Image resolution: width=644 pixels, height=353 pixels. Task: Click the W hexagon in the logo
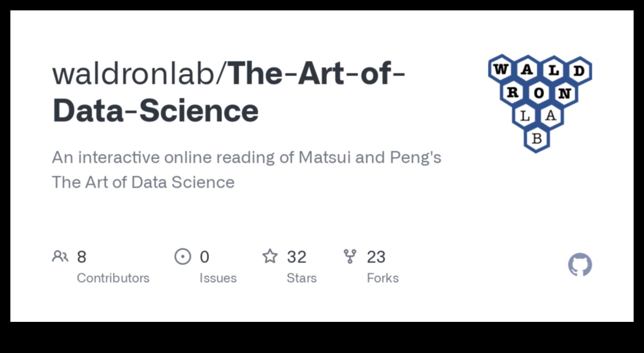pyautogui.click(x=501, y=70)
